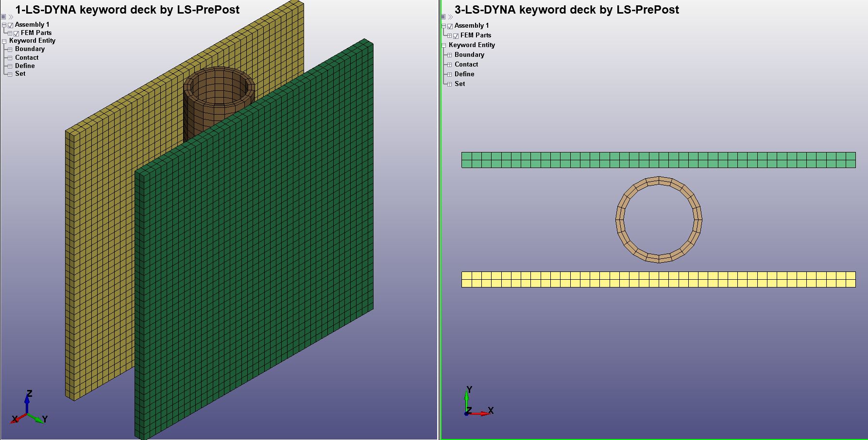Click the square icon in viewport 3 header

point(443,17)
